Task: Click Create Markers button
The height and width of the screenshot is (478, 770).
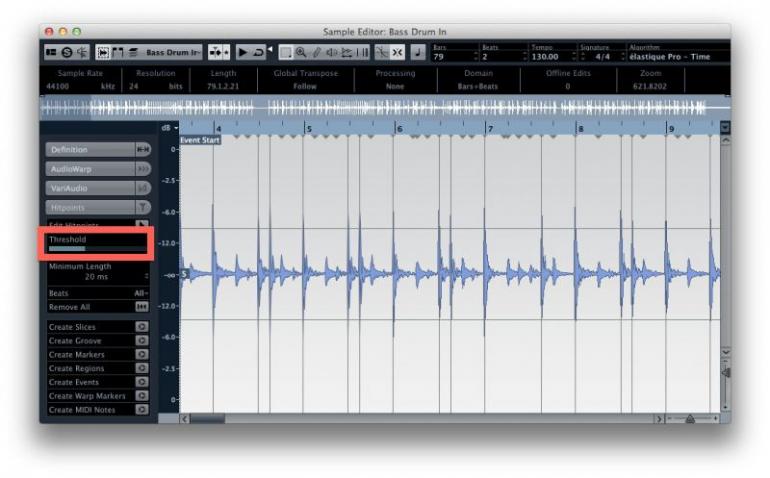Action: coord(142,354)
